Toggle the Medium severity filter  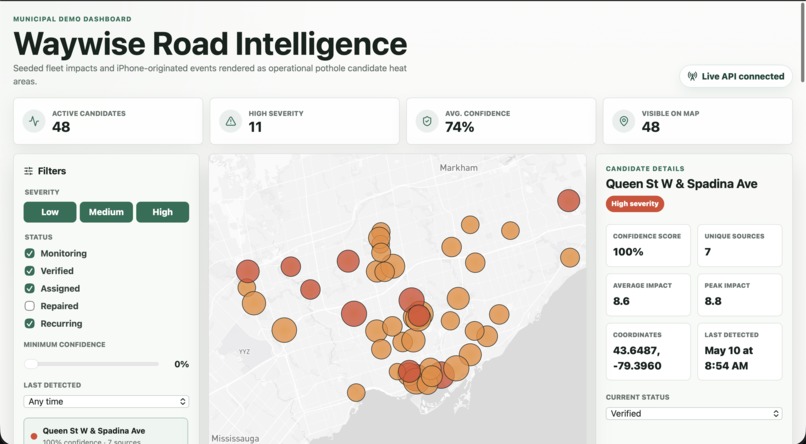(106, 212)
